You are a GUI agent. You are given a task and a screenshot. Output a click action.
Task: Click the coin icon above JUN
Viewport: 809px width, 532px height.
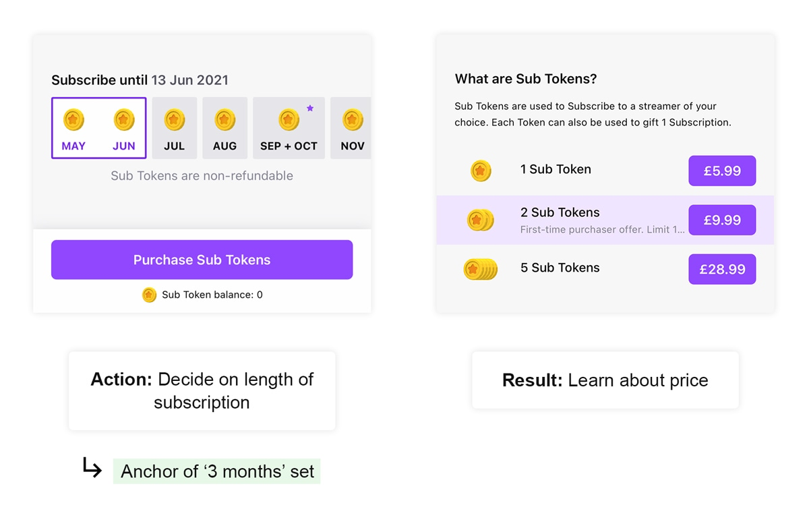124,120
